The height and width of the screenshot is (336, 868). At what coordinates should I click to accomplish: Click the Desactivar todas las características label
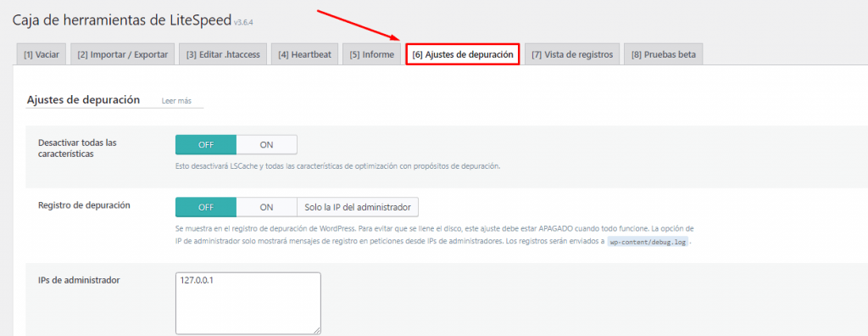point(77,148)
